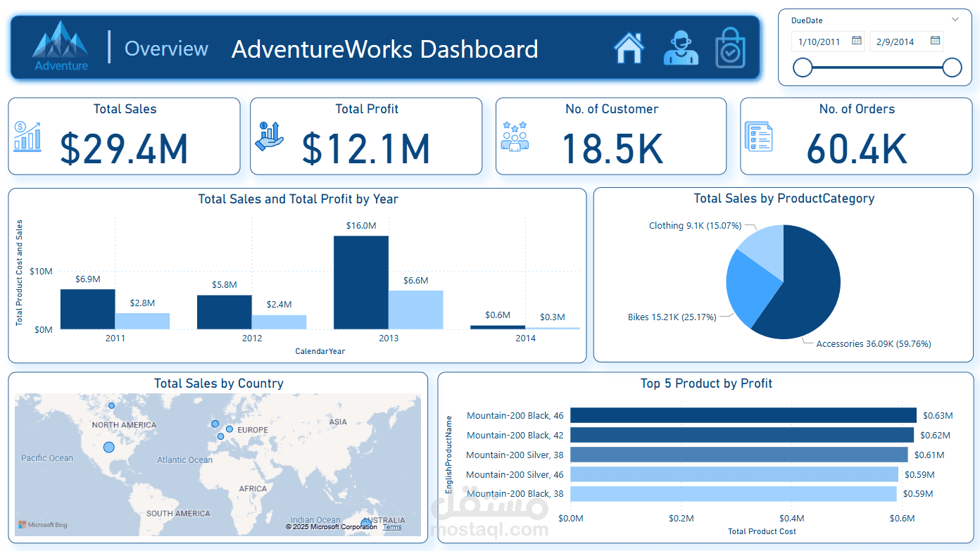
Task: Select the 2012 total sales bar
Action: coord(225,312)
